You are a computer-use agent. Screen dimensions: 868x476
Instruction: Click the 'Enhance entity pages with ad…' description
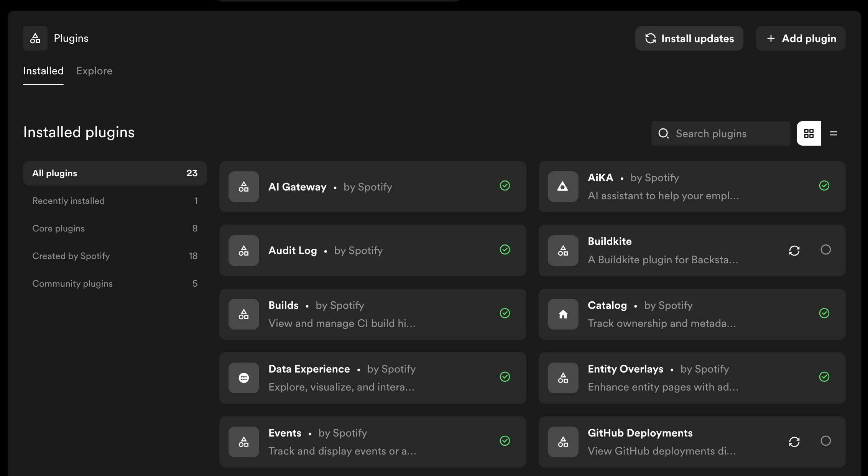(663, 387)
